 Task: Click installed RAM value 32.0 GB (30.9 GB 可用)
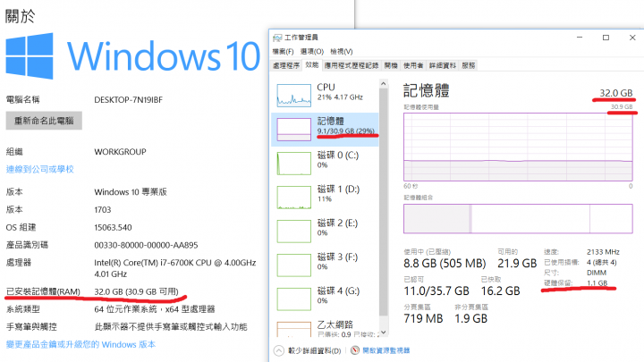tap(136, 291)
